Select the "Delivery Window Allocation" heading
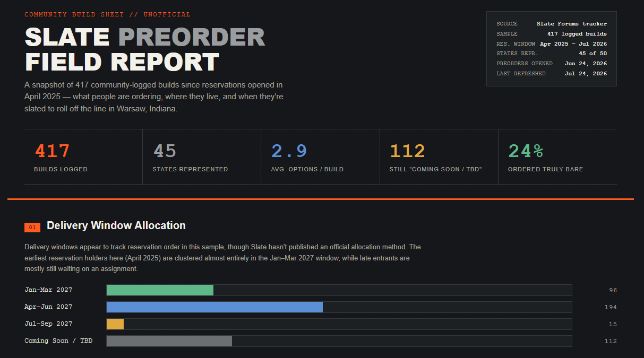644x358 pixels. pyautogui.click(x=116, y=225)
